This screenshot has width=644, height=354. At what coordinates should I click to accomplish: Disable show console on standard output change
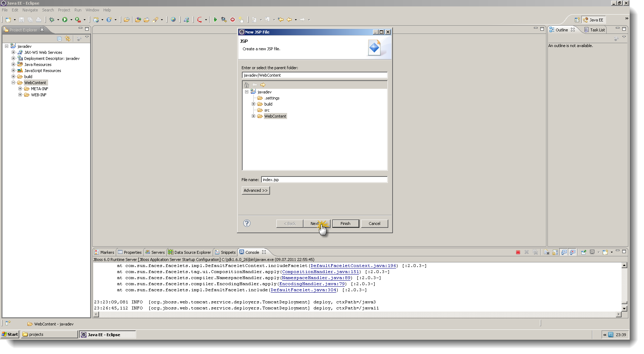point(564,252)
